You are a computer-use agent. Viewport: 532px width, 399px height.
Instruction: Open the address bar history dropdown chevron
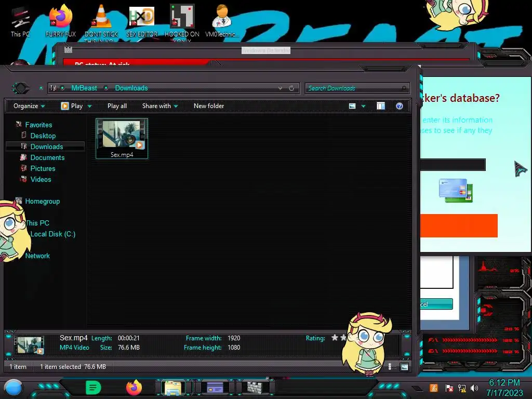coord(280,88)
